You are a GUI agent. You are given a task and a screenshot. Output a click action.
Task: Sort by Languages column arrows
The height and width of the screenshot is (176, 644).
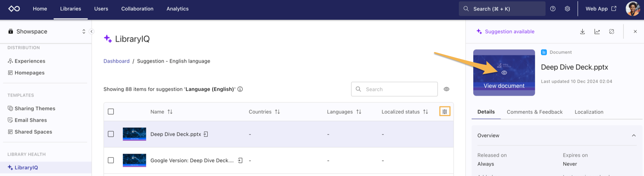coord(359,112)
